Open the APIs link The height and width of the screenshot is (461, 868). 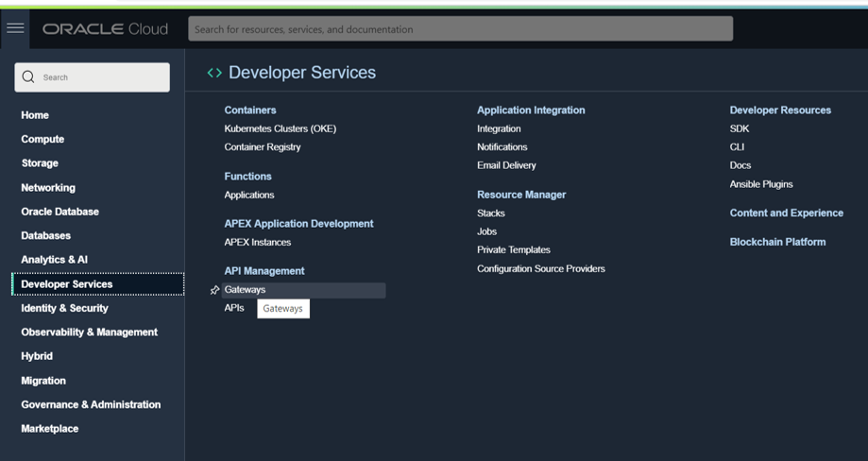click(x=234, y=308)
